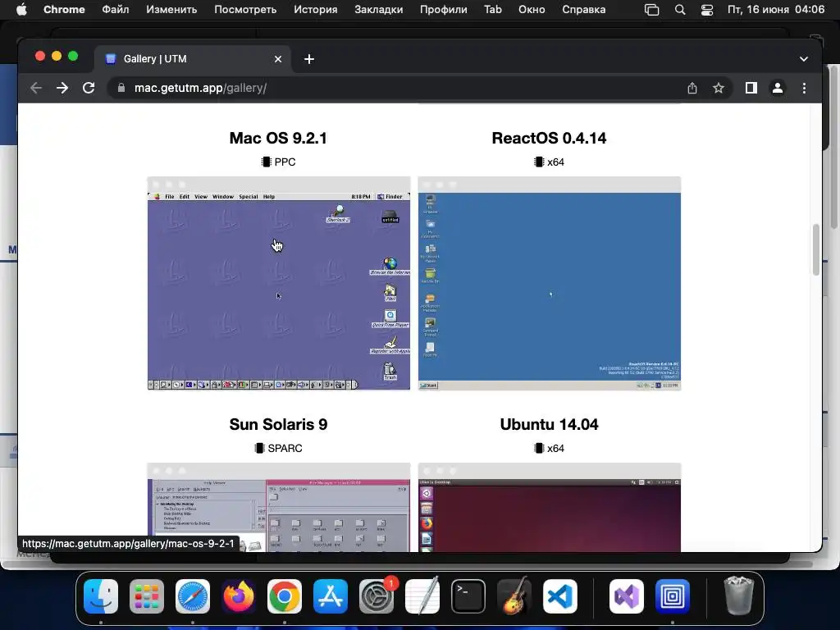Open the Apple menu
The image size is (840, 630).
[21, 10]
